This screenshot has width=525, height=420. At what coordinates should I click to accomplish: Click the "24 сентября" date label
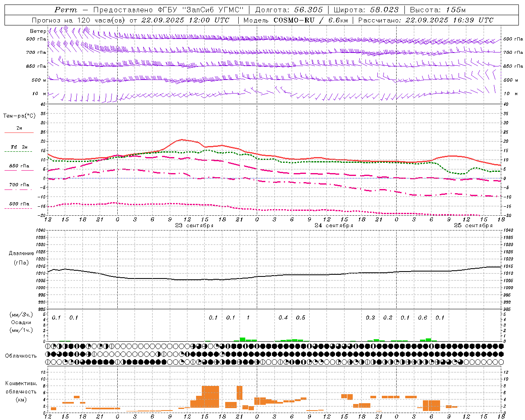pyautogui.click(x=333, y=225)
